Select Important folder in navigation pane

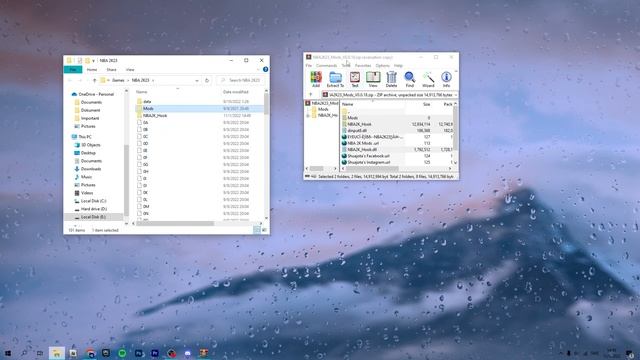[x=90, y=118]
